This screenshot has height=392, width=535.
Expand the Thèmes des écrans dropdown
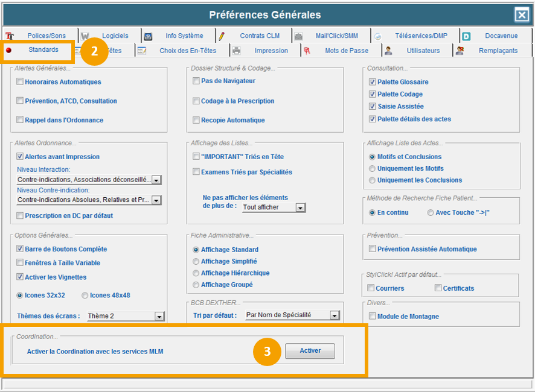tap(159, 316)
